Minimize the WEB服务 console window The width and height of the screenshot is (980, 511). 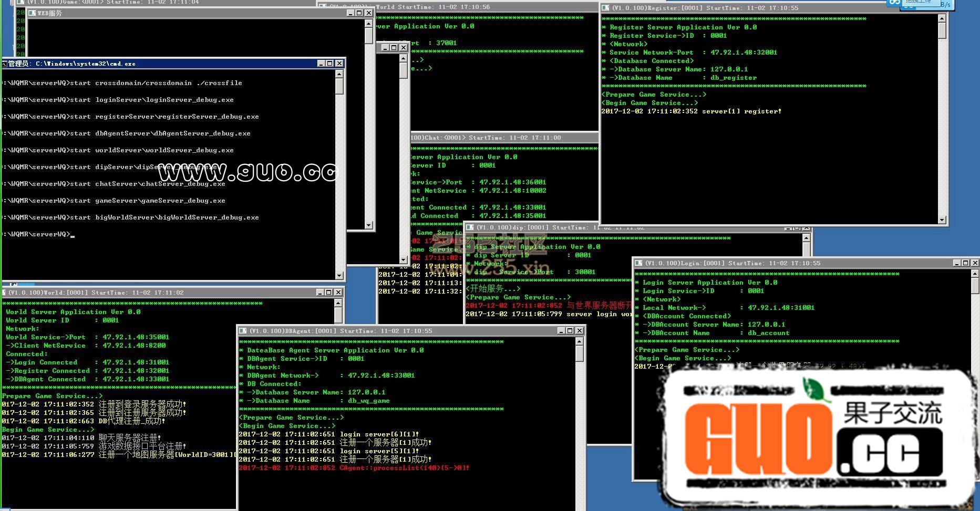tap(350, 13)
